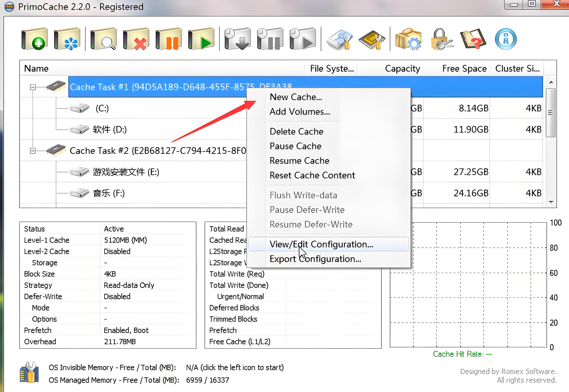Click the View Configuration magnifier drive icon
Viewport: 569px width, 392px height.
(103, 39)
